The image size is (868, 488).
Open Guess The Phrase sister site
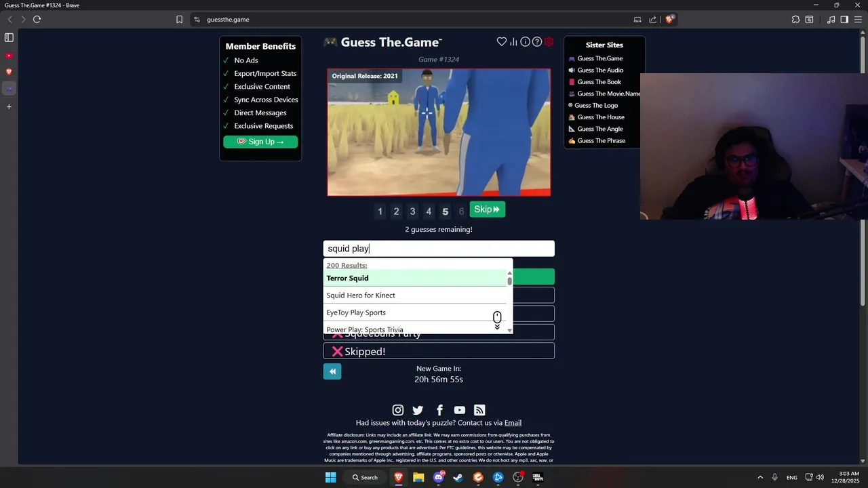[601, 141]
